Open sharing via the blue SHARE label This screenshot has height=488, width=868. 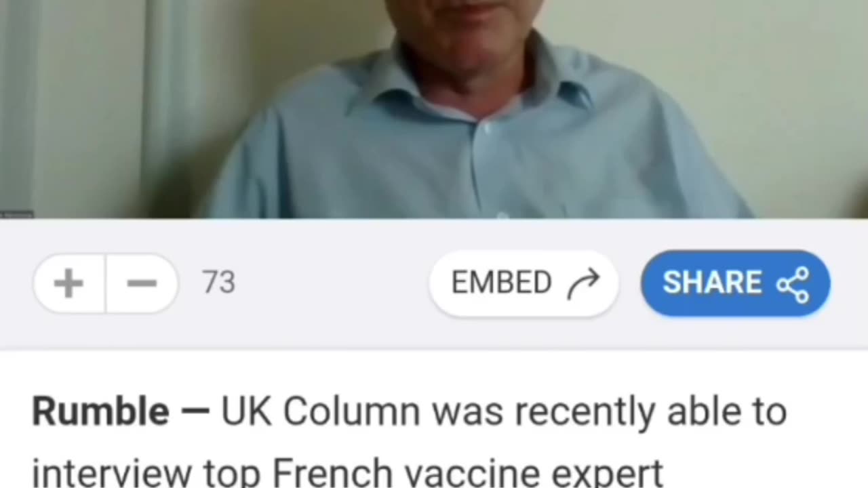pyautogui.click(x=712, y=283)
